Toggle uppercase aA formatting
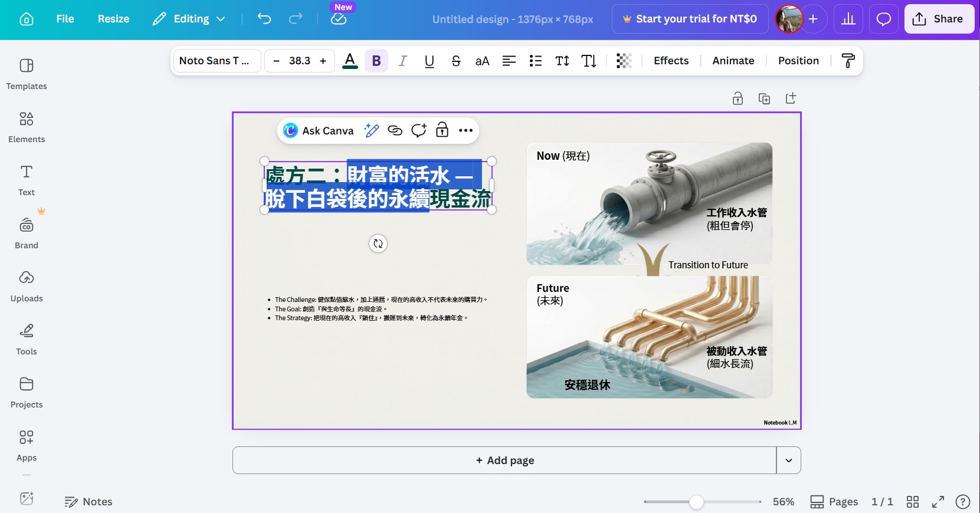The width and height of the screenshot is (980, 513). pyautogui.click(x=483, y=61)
